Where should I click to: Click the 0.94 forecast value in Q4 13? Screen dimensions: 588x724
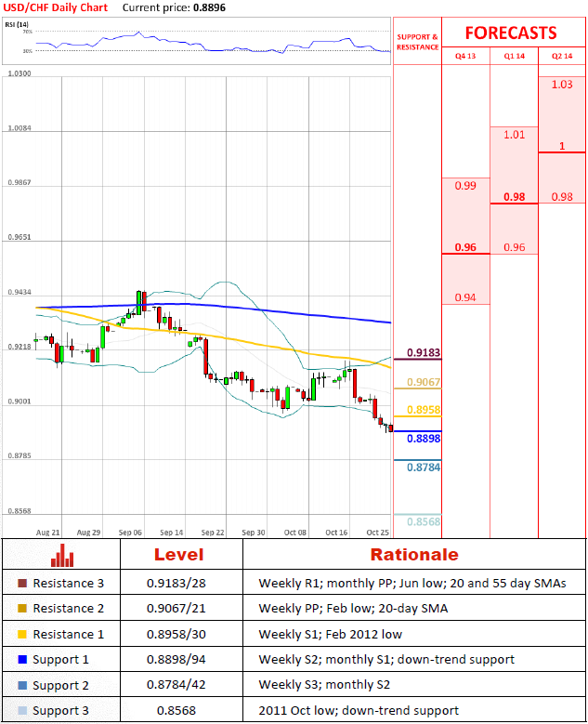point(465,297)
